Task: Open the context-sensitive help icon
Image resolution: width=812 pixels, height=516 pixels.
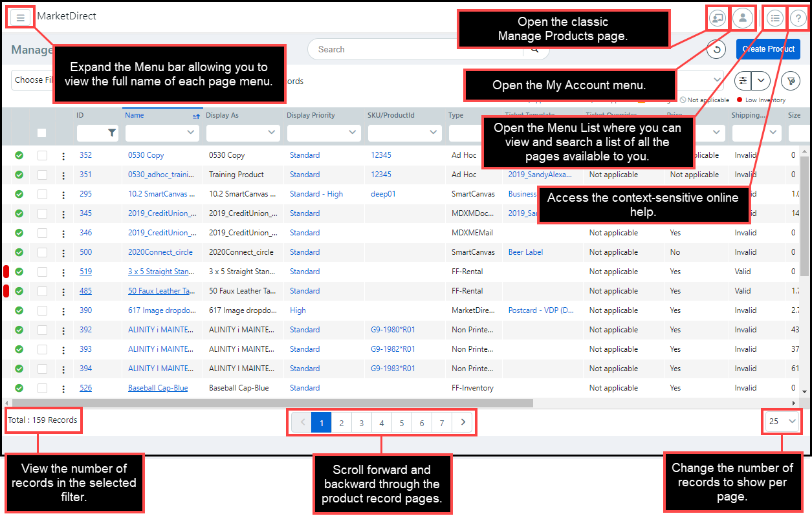Action: [798, 18]
